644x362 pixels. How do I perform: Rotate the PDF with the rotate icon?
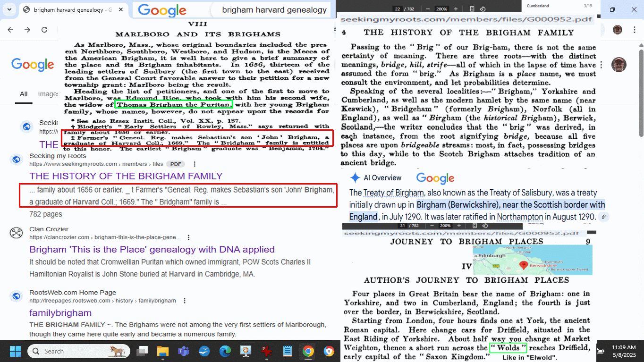tap(483, 8)
